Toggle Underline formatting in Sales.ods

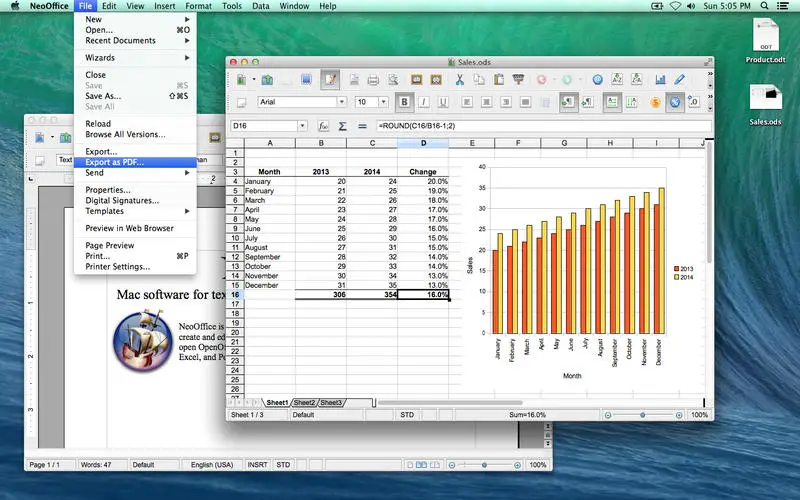[443, 102]
